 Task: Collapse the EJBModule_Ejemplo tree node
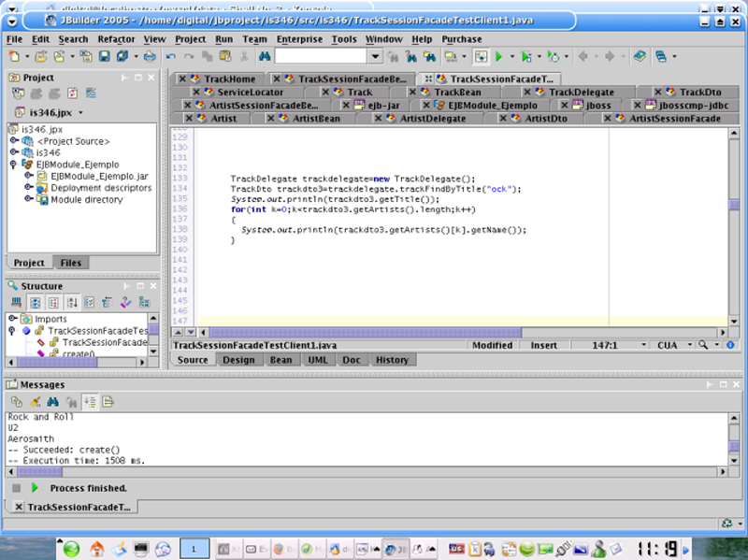tap(14, 164)
